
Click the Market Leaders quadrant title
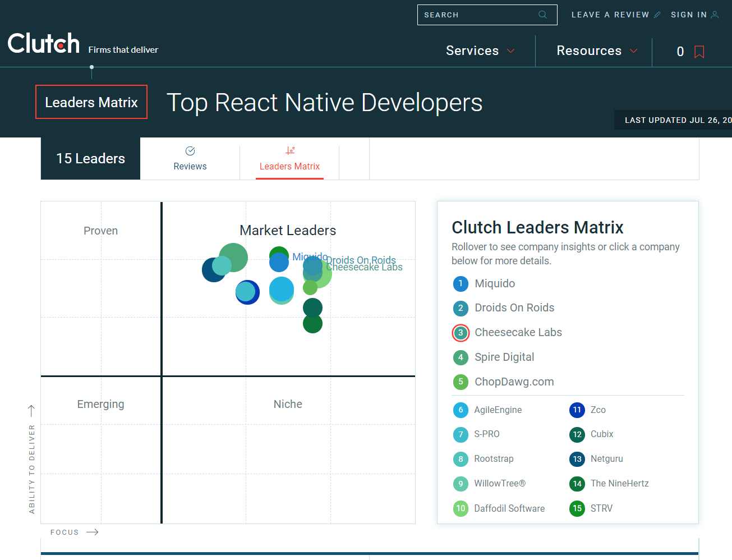click(288, 230)
